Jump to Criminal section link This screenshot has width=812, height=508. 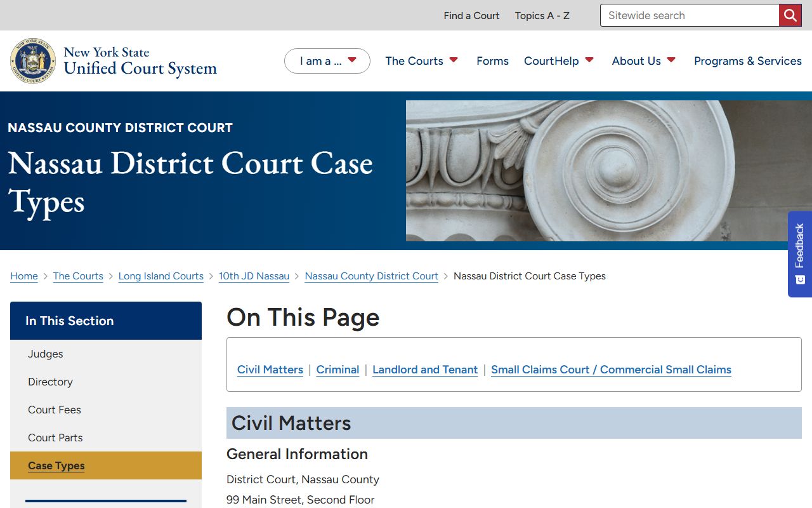point(337,370)
